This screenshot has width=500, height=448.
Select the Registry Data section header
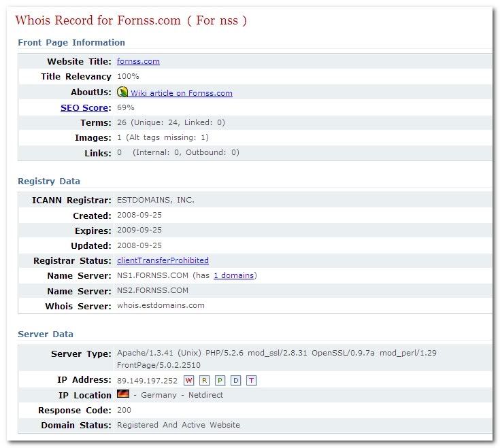click(49, 182)
